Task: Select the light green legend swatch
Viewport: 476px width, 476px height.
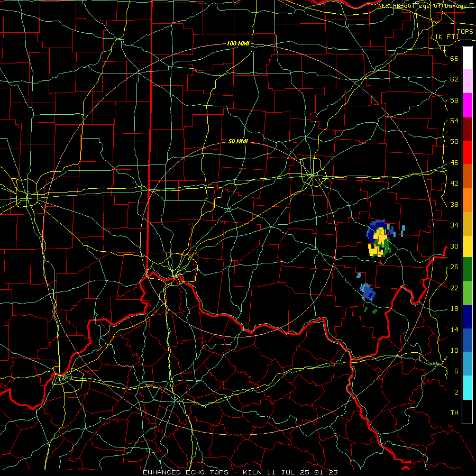Action: (467, 293)
